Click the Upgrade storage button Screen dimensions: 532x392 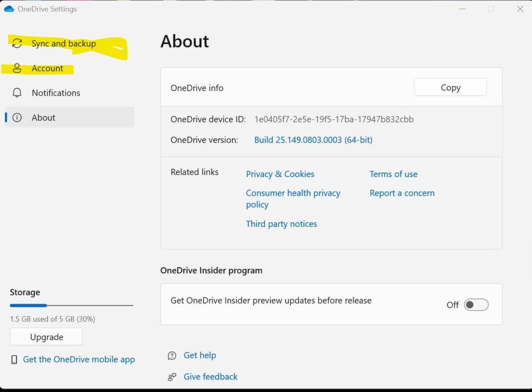[46, 337]
